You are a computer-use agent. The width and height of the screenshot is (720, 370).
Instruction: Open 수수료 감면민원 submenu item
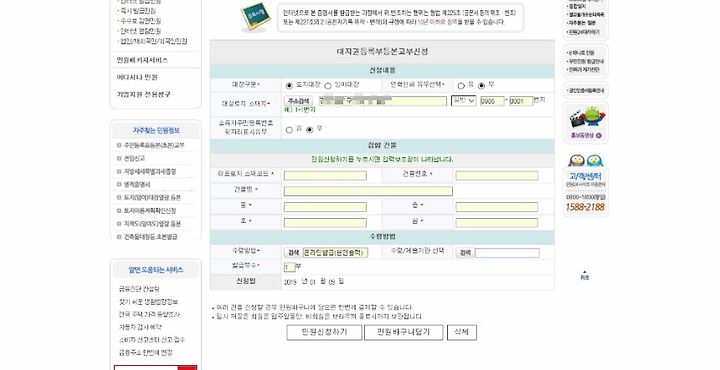point(140,21)
